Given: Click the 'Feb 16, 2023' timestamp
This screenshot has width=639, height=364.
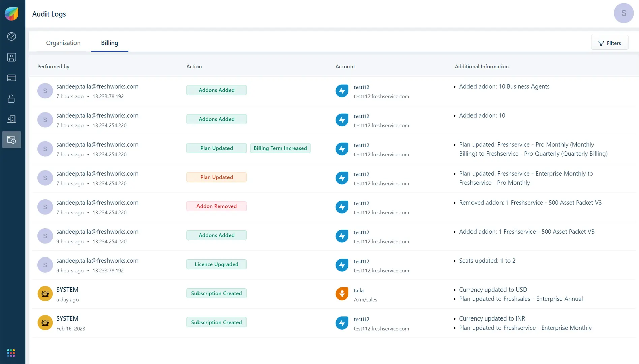Looking at the screenshot, I should [70, 328].
